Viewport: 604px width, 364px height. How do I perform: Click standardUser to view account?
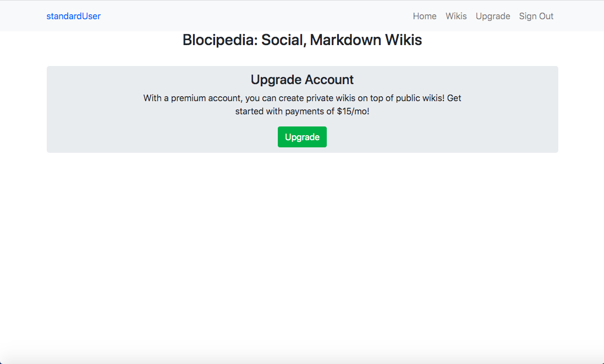pos(74,16)
